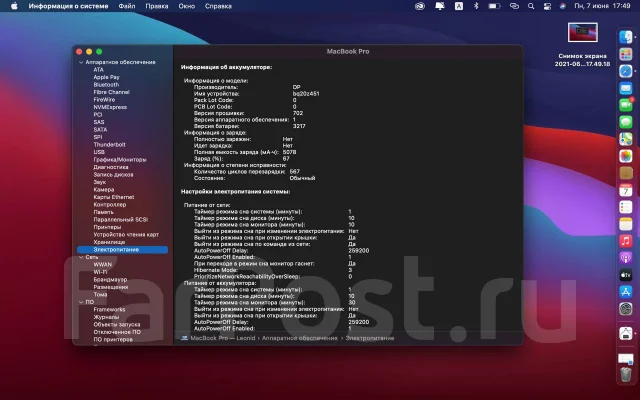Open the Правка menu

click(157, 6)
